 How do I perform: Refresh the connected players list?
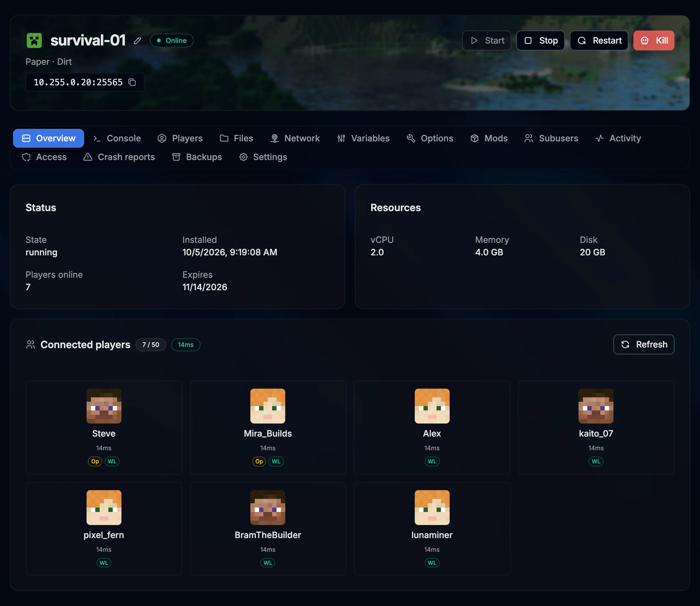tap(644, 344)
